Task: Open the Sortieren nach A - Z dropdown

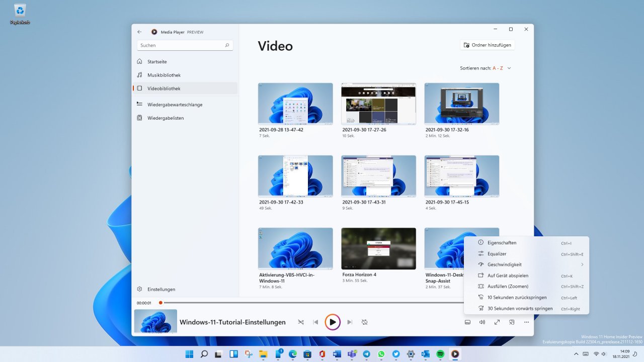Action: (486, 68)
